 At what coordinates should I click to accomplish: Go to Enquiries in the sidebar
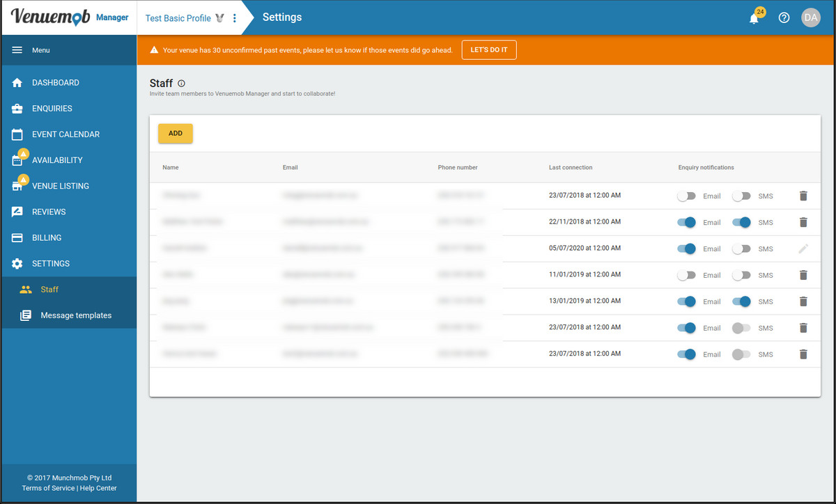pyautogui.click(x=52, y=109)
